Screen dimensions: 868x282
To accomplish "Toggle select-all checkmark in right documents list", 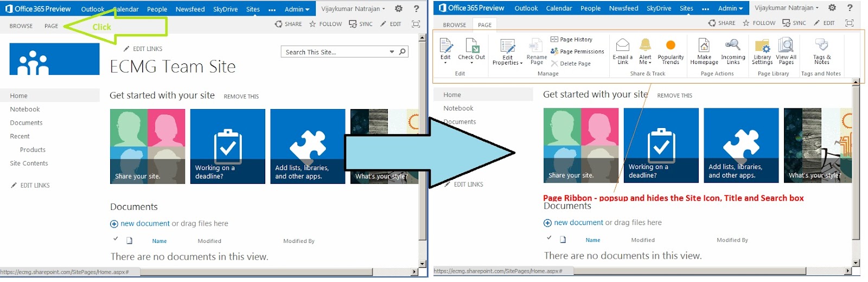I will (x=548, y=238).
